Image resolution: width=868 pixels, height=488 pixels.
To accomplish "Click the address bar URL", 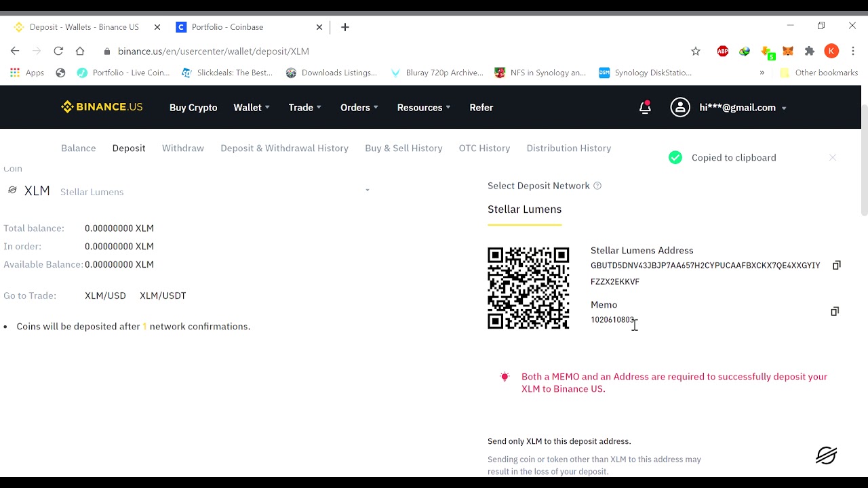I will (x=214, y=52).
